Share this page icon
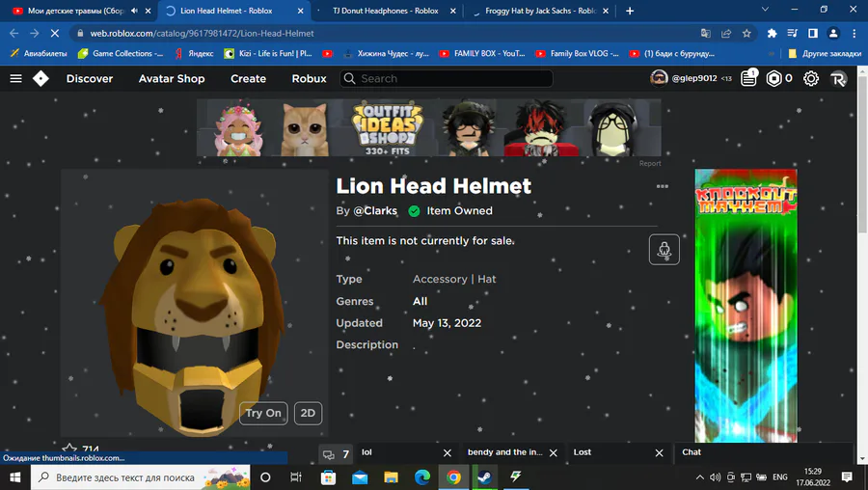The image size is (868, 490). point(725,33)
